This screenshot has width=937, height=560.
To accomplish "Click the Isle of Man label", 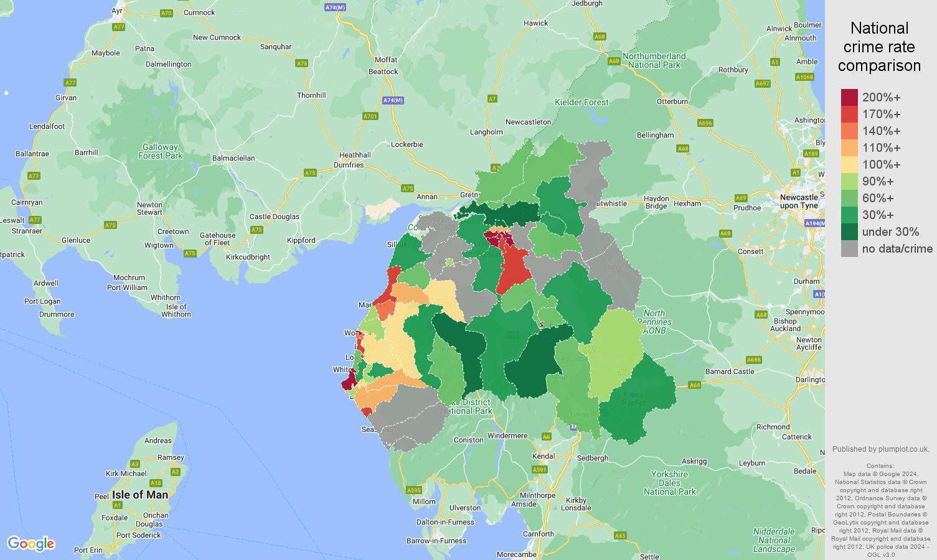I will point(140,495).
